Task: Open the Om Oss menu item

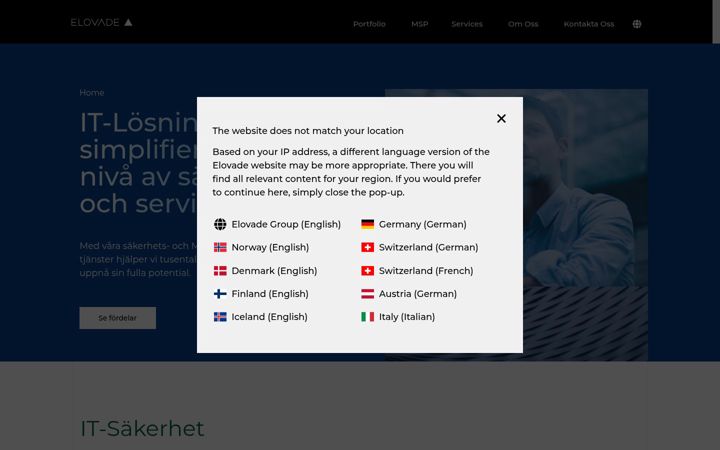Action: tap(523, 24)
